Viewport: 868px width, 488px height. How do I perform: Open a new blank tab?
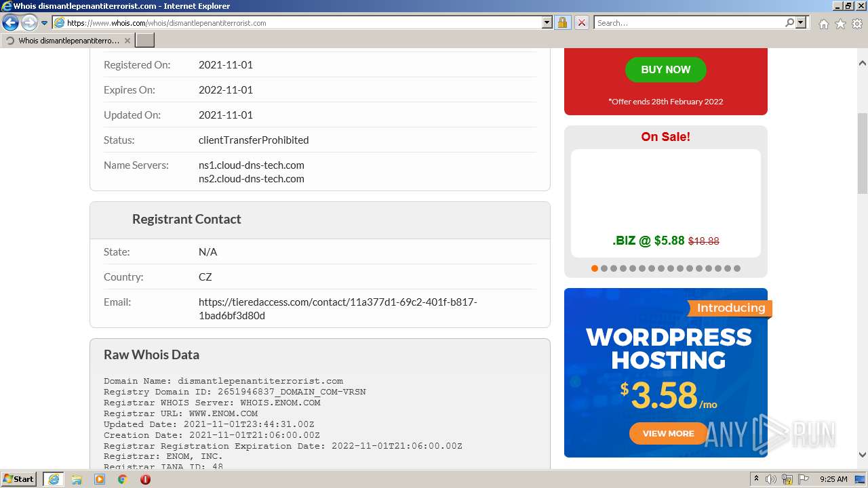[145, 41]
